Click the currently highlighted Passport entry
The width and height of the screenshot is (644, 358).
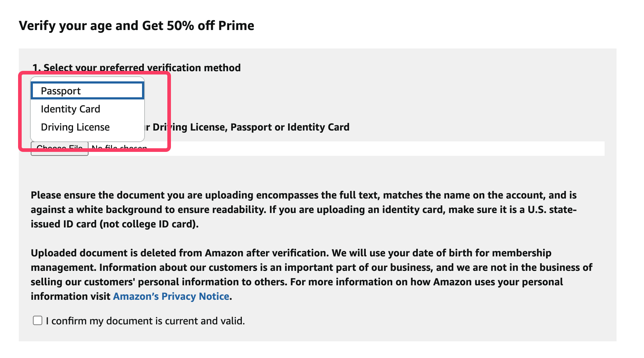point(61,91)
